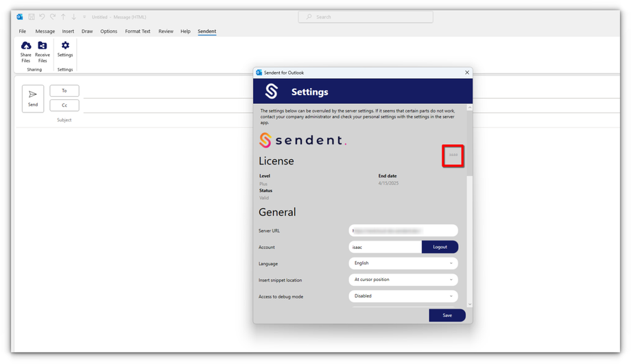Click the Settings dialog scrollbar thumb
This screenshot has width=631, height=364.
click(470, 143)
